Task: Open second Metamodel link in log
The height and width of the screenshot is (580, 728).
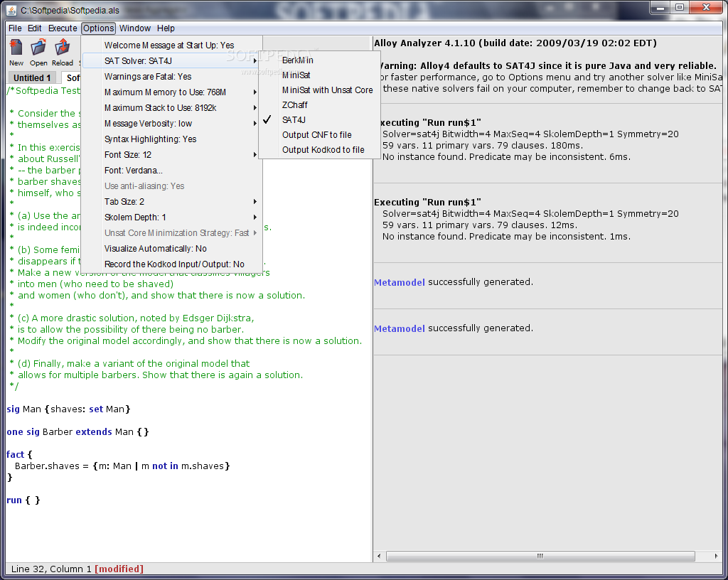Action: [400, 328]
